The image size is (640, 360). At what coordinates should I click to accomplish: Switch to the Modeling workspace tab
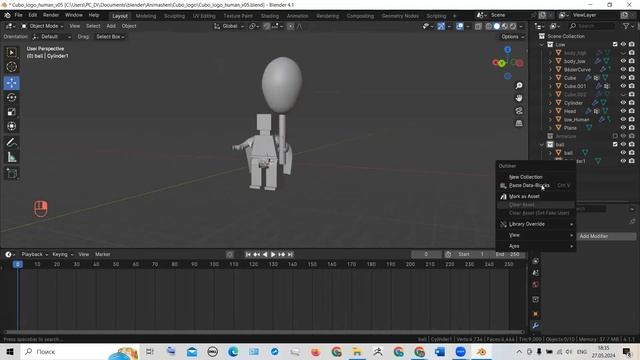coord(146,16)
